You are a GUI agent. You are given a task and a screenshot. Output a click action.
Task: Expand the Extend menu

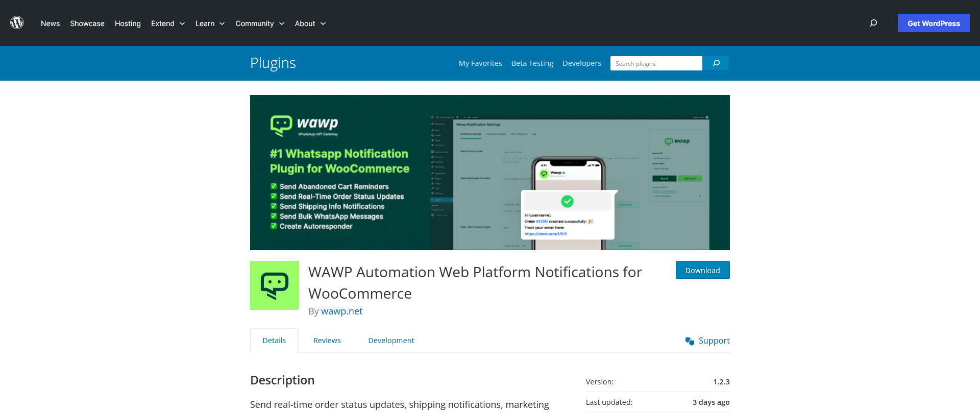[x=168, y=23]
